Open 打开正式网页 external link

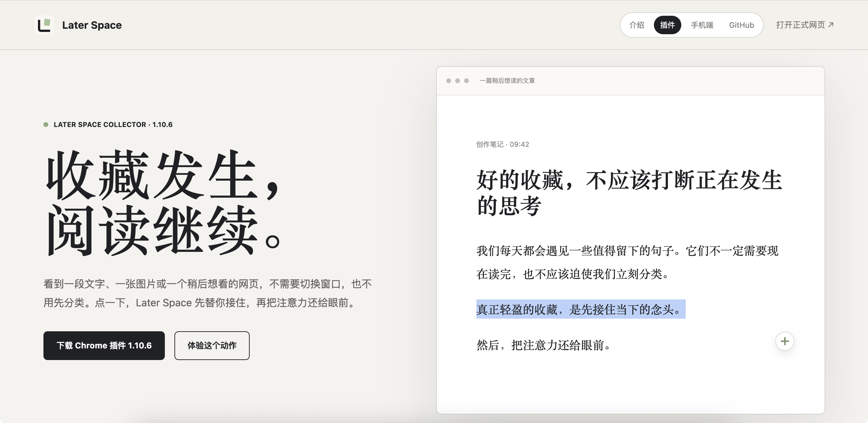tap(805, 25)
